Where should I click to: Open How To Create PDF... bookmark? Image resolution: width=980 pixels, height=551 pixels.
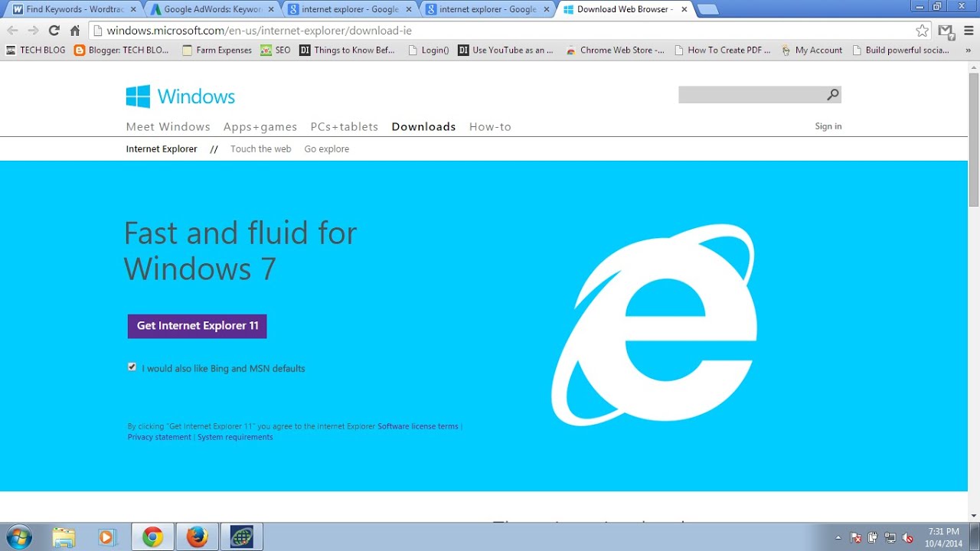click(723, 51)
